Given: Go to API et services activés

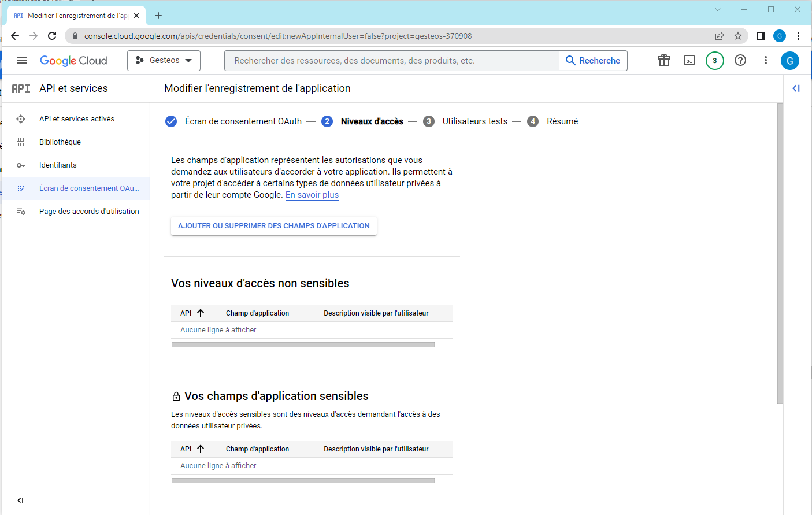Looking at the screenshot, I should pyautogui.click(x=77, y=119).
